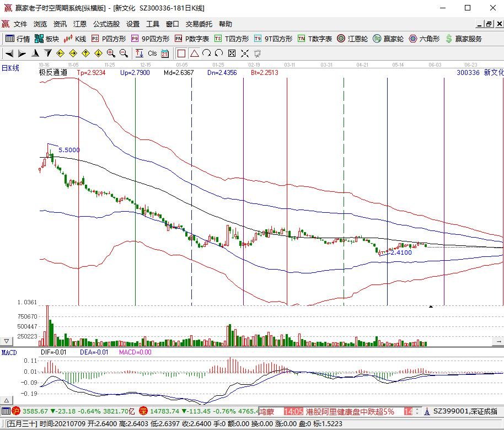Open the T数字表 tool
This screenshot has width=504, height=430.
[x=315, y=39]
